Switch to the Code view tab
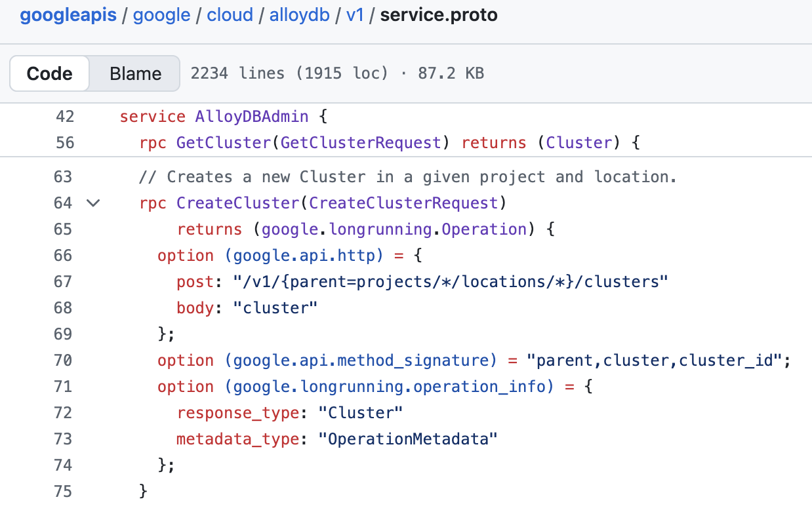This screenshot has width=812, height=510. click(50, 73)
